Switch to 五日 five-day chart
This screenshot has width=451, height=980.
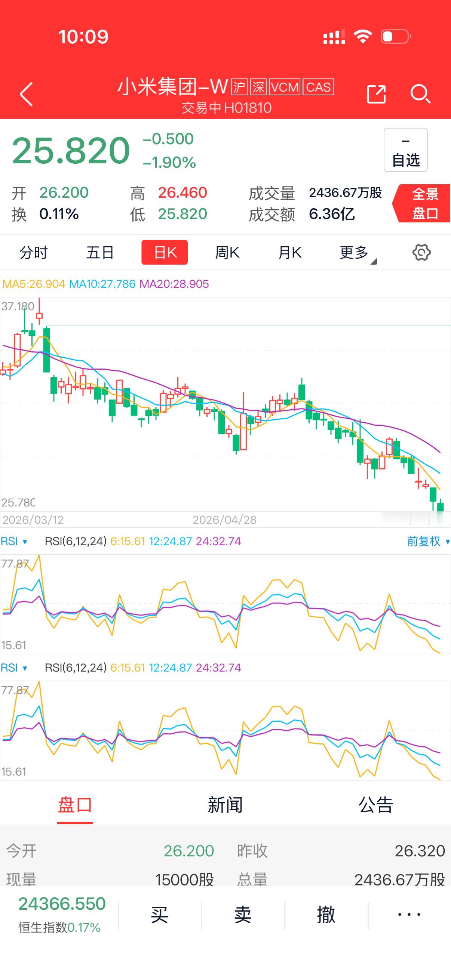pyautogui.click(x=100, y=253)
